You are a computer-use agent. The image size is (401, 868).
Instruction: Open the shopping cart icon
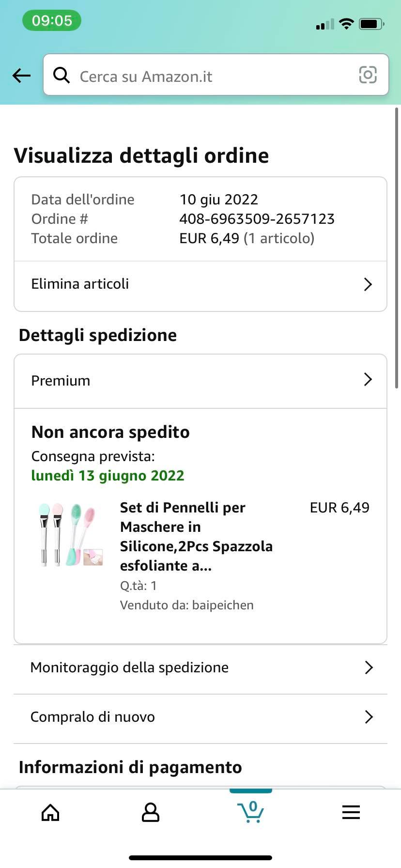[x=250, y=812]
